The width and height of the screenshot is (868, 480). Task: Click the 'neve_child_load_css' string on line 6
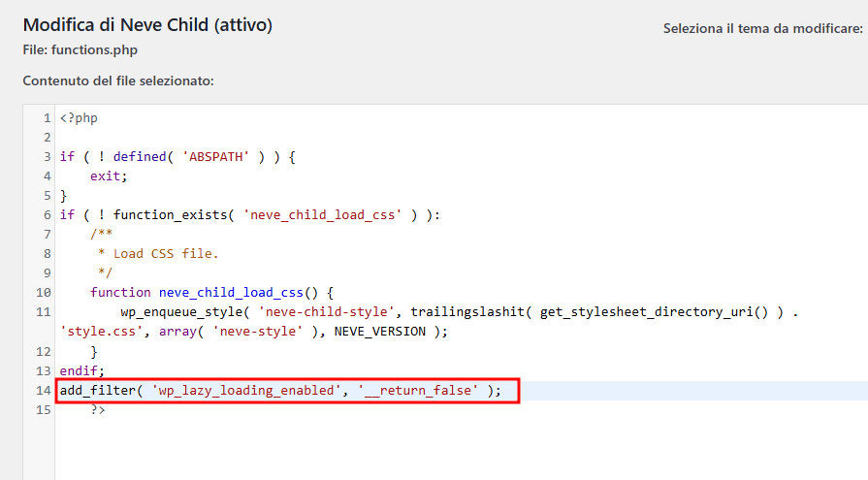322,215
